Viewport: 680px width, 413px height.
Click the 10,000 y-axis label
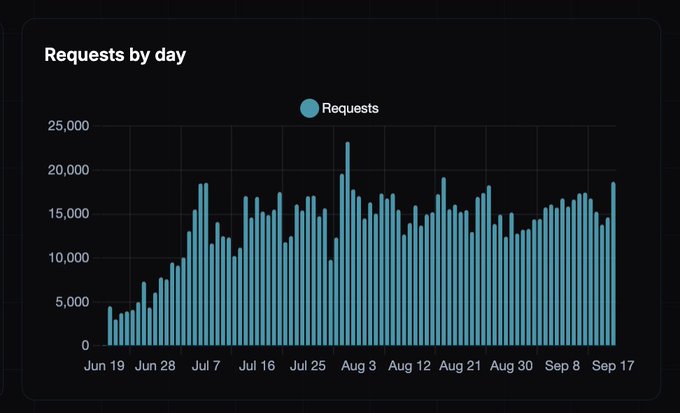click(68, 258)
